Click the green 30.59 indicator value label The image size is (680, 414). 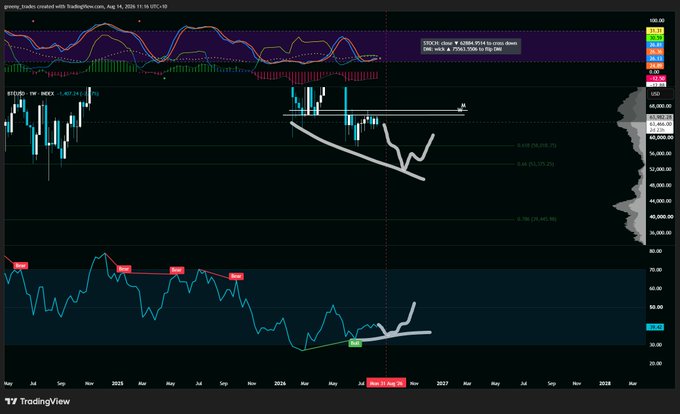click(x=655, y=38)
